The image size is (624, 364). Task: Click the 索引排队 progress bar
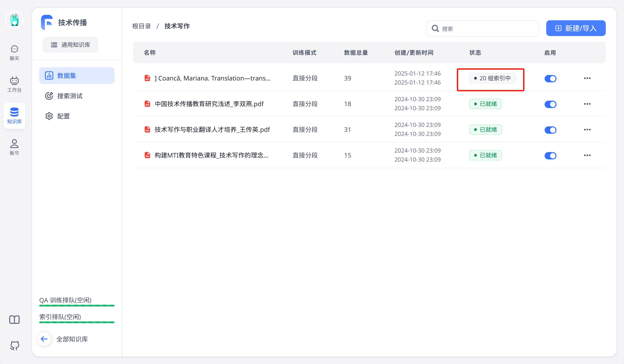pos(77,322)
